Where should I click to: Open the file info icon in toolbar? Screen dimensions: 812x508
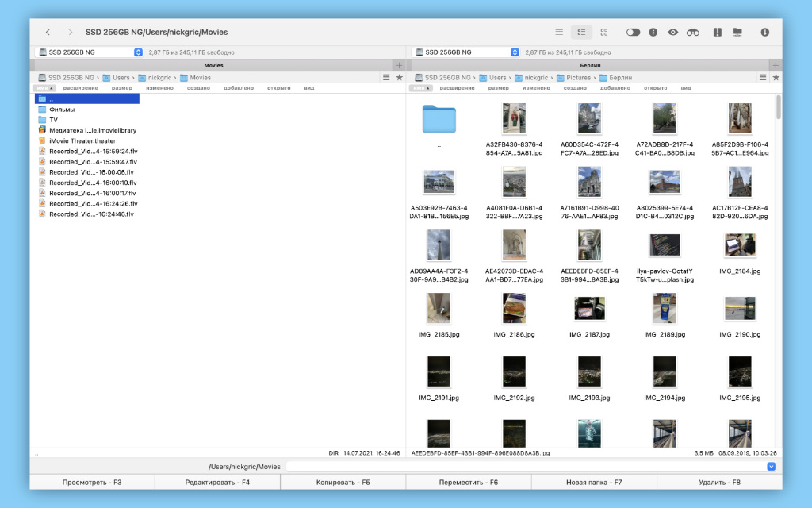tap(653, 33)
